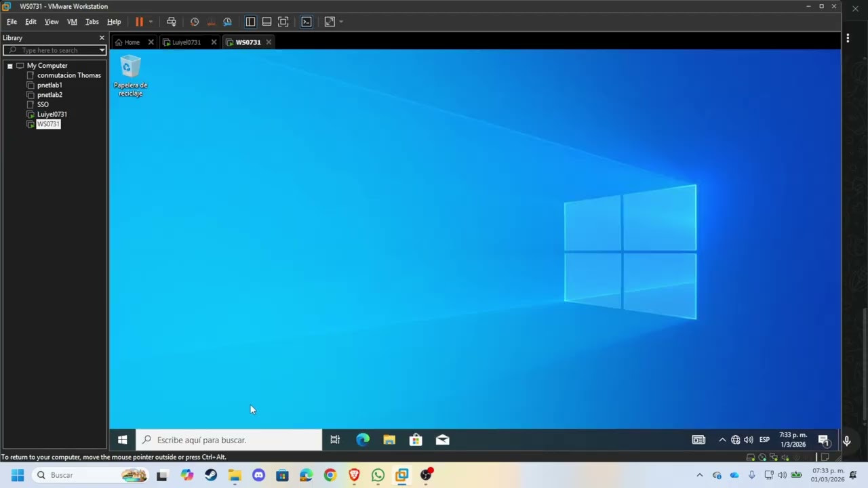Open the View menu
The height and width of the screenshot is (488, 868).
click(x=52, y=22)
